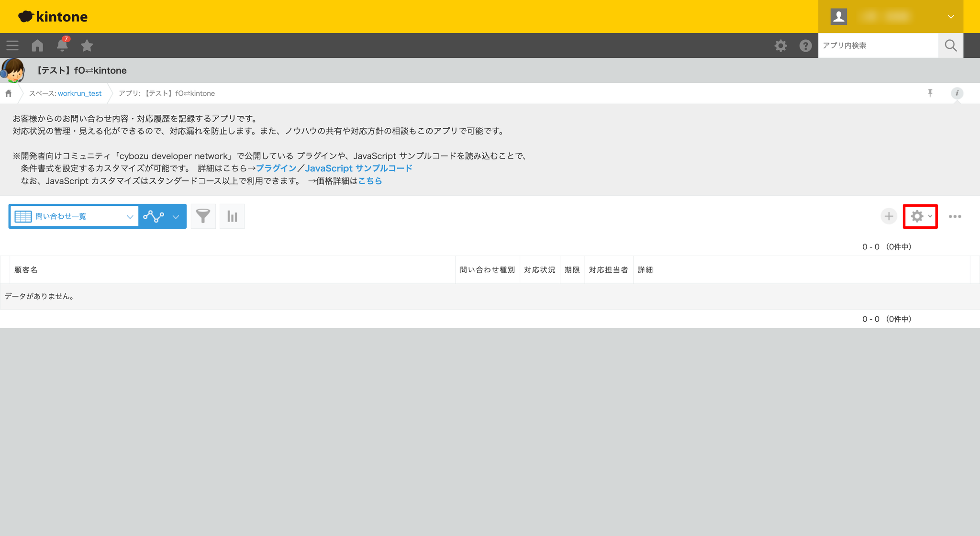Click the magnifier search button
Image resolution: width=980 pixels, height=536 pixels.
950,45
